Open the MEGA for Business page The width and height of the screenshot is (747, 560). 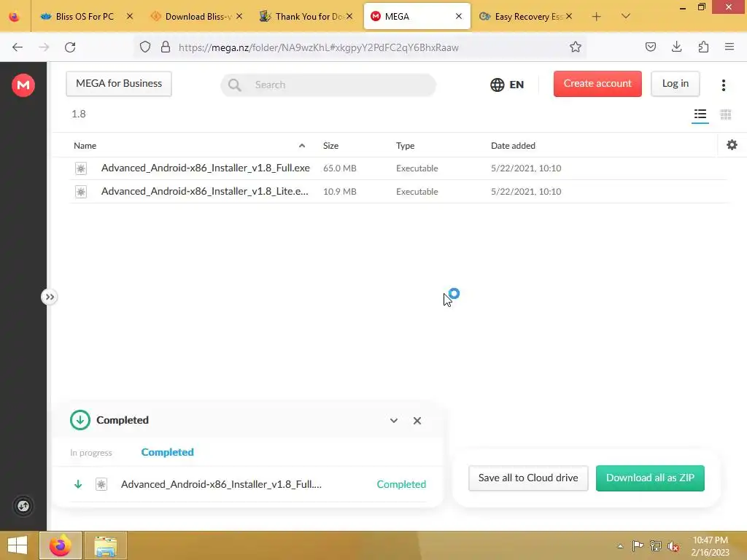click(119, 84)
